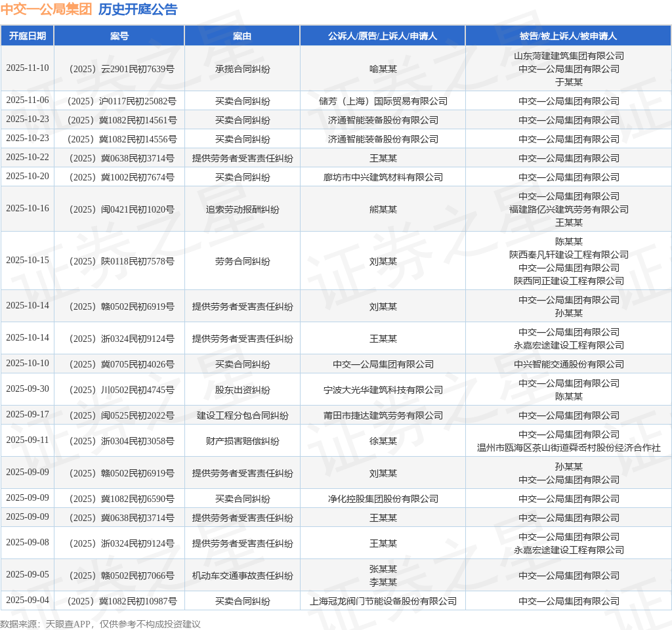The image size is (672, 630).
Task: Click the 中交一公局集团 title text
Action: (47, 9)
